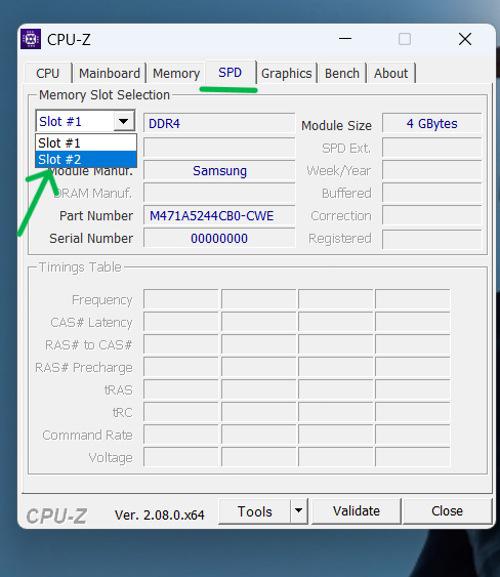
Task: Expand the Tools dropdown arrow
Action: coord(299,511)
